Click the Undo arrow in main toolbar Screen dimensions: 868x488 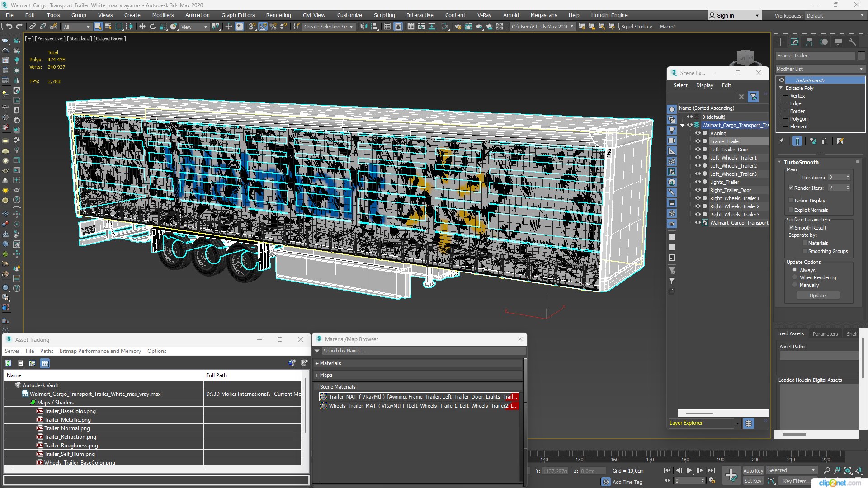click(9, 27)
